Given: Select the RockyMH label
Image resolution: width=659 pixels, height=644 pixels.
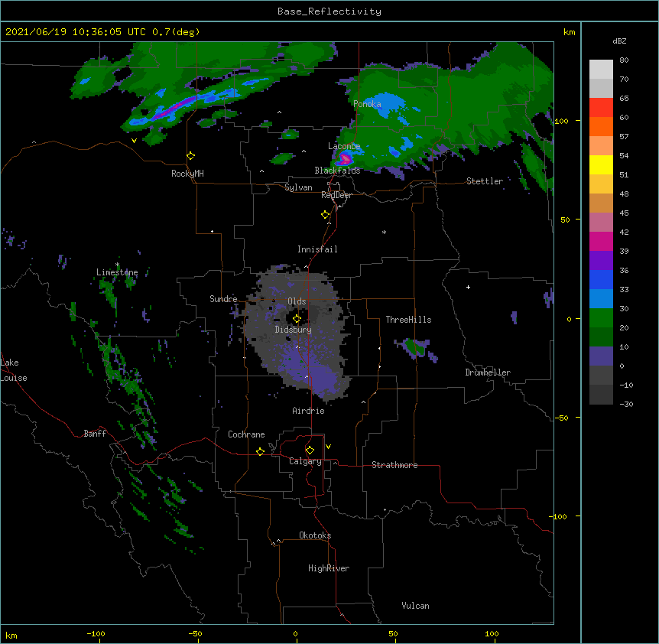Looking at the screenshot, I should click(x=187, y=174).
